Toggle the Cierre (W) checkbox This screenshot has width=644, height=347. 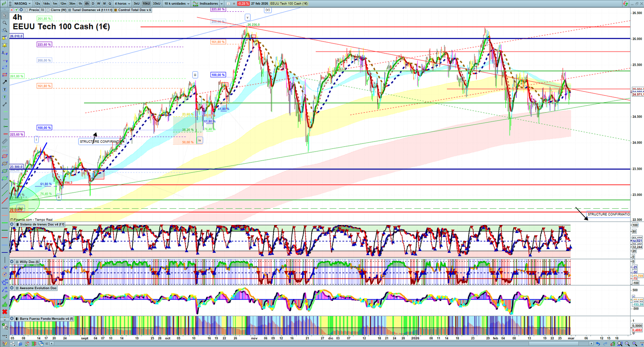[x=48, y=10]
